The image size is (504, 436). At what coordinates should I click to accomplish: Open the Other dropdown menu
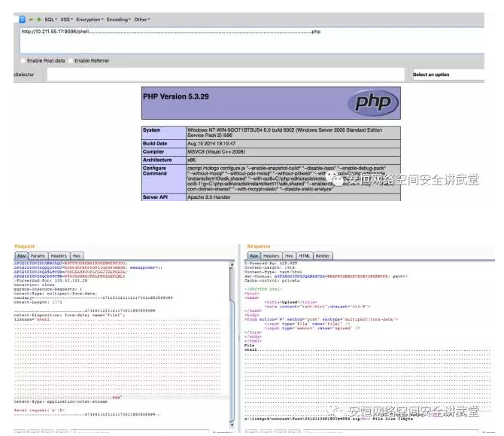click(142, 20)
